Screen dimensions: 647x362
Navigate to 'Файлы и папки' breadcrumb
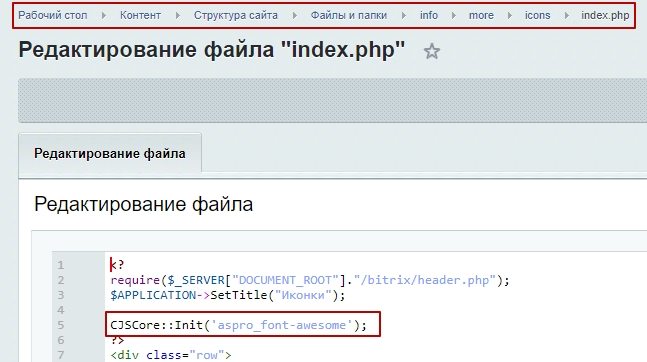click(x=349, y=15)
